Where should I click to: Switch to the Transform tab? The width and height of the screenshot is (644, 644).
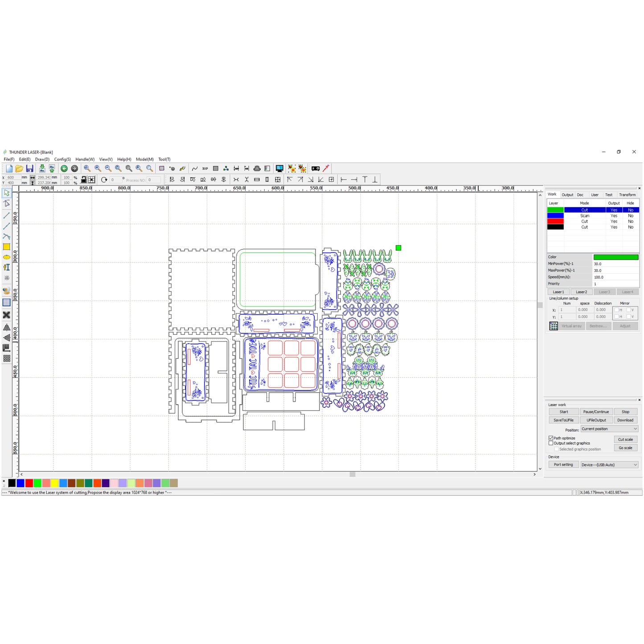pyautogui.click(x=627, y=195)
